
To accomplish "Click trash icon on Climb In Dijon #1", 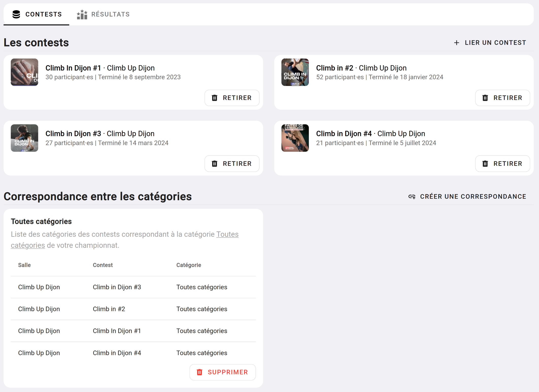I will click(214, 98).
